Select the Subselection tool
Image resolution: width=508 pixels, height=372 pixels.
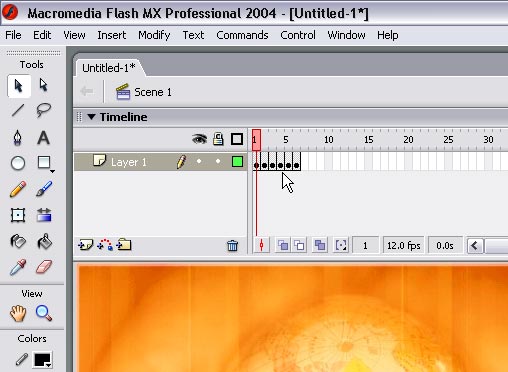pyautogui.click(x=44, y=85)
